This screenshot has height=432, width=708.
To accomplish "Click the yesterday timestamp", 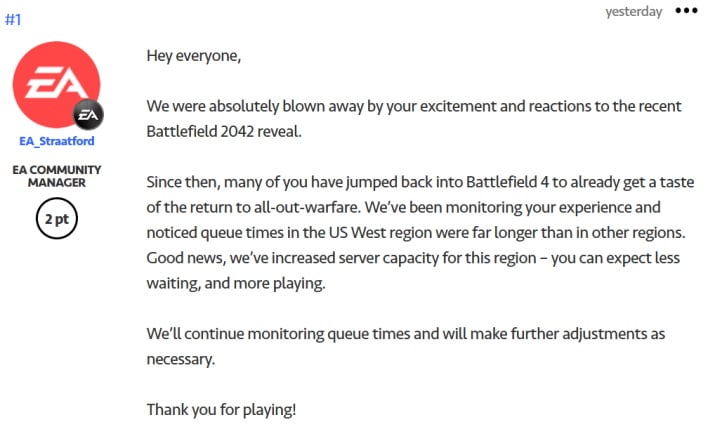I will [x=633, y=11].
